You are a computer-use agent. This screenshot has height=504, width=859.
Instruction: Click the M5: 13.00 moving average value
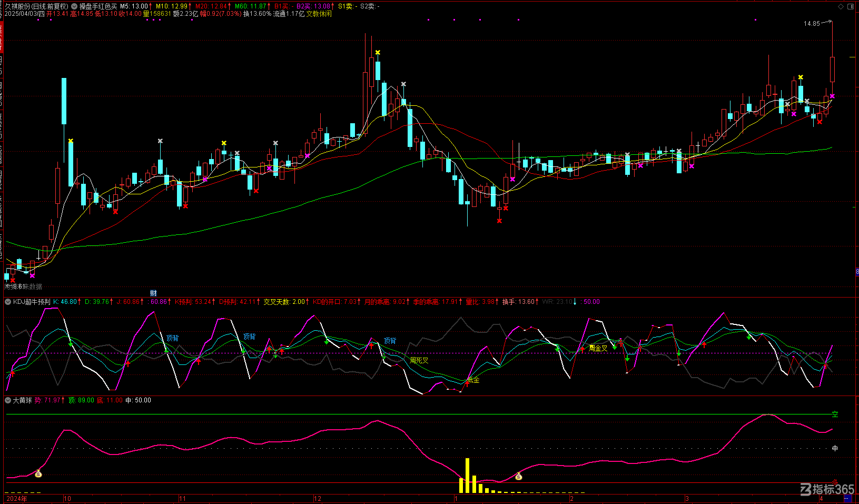[134, 6]
